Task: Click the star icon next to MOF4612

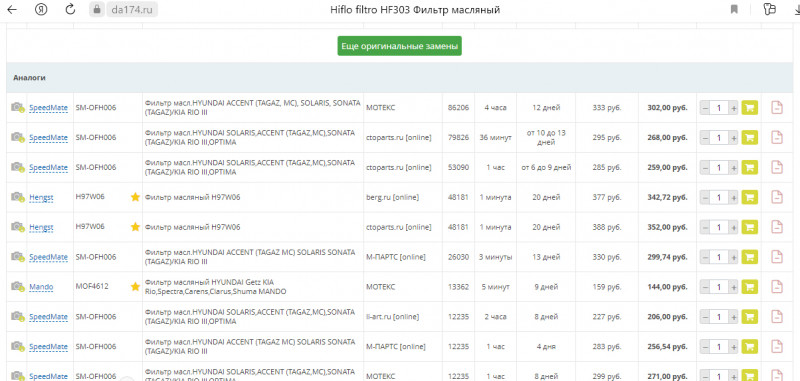Action: 135,287
